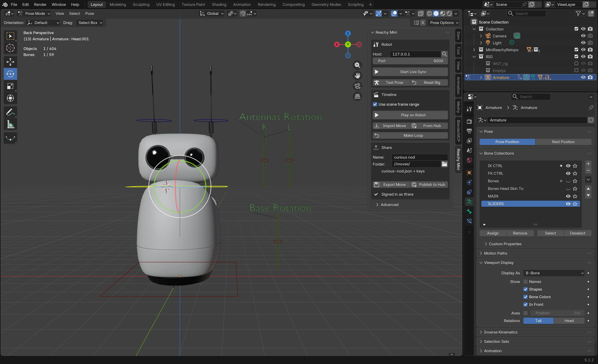Click Rest Position button

coord(563,142)
